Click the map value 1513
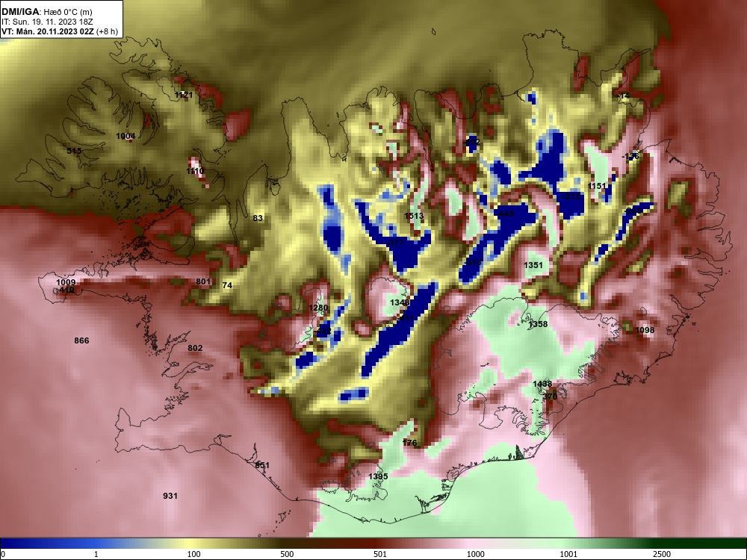 click(414, 216)
